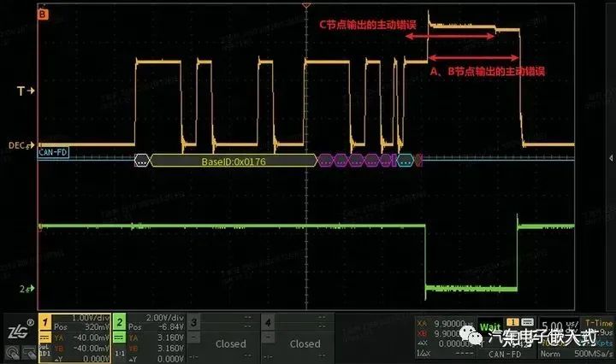Tap the touch gesture icon beside the logo
Image resolution: width=616 pixels, height=364 pixels.
(x=13, y=353)
